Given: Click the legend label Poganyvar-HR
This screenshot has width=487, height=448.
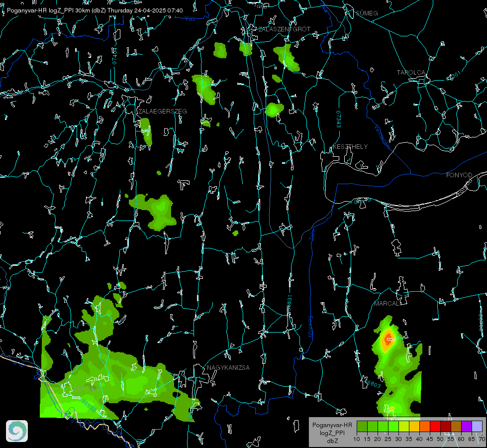Looking at the screenshot, I should point(332,425).
